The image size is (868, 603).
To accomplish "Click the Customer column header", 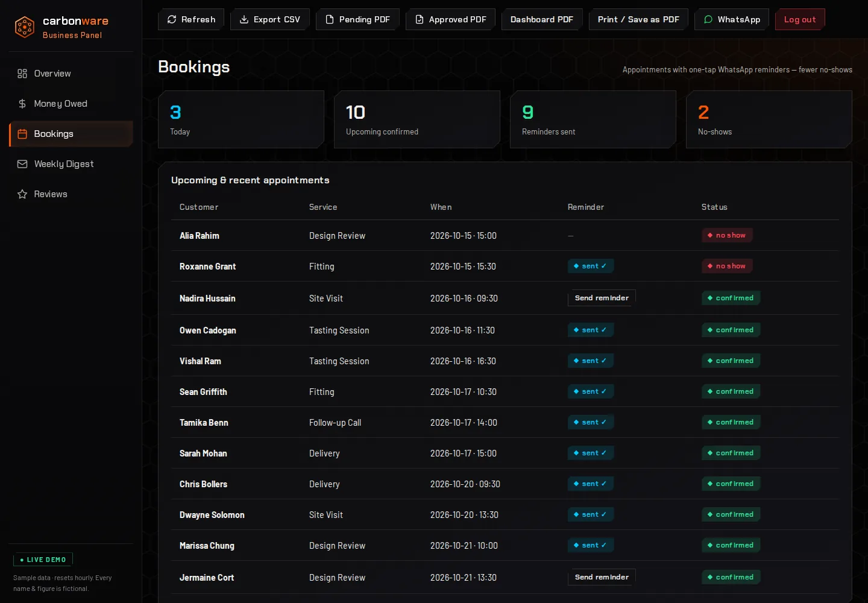I will pos(199,207).
